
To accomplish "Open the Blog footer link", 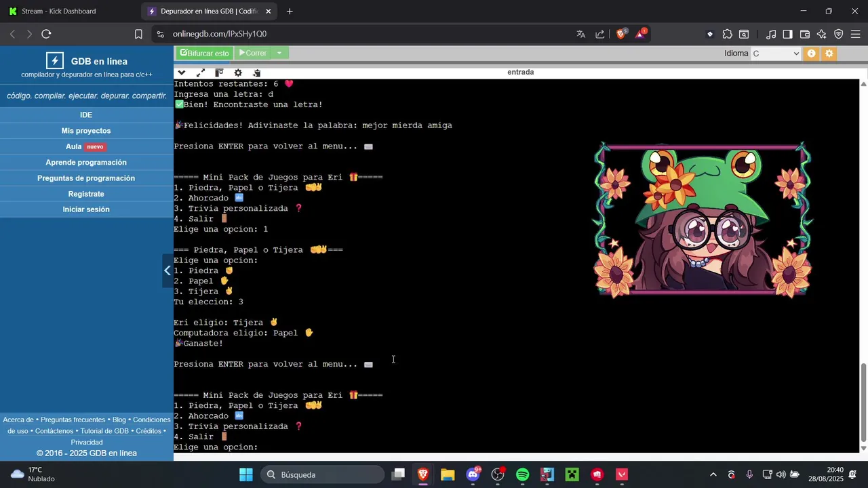I will 119,420.
